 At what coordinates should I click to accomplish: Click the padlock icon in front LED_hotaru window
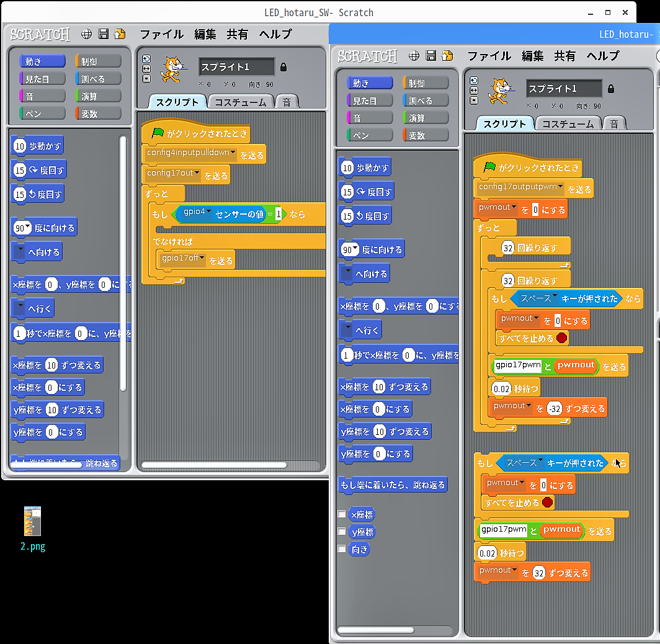611,89
